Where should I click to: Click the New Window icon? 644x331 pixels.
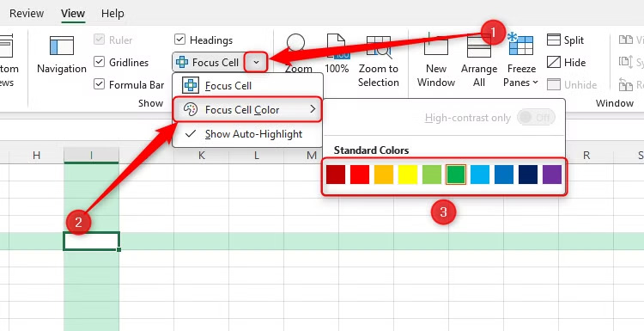(x=435, y=45)
